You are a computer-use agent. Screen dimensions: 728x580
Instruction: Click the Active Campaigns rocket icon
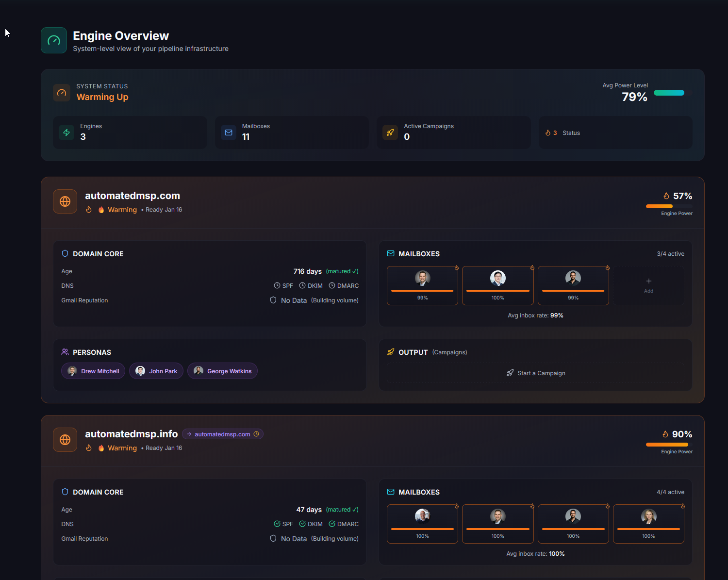pyautogui.click(x=390, y=133)
